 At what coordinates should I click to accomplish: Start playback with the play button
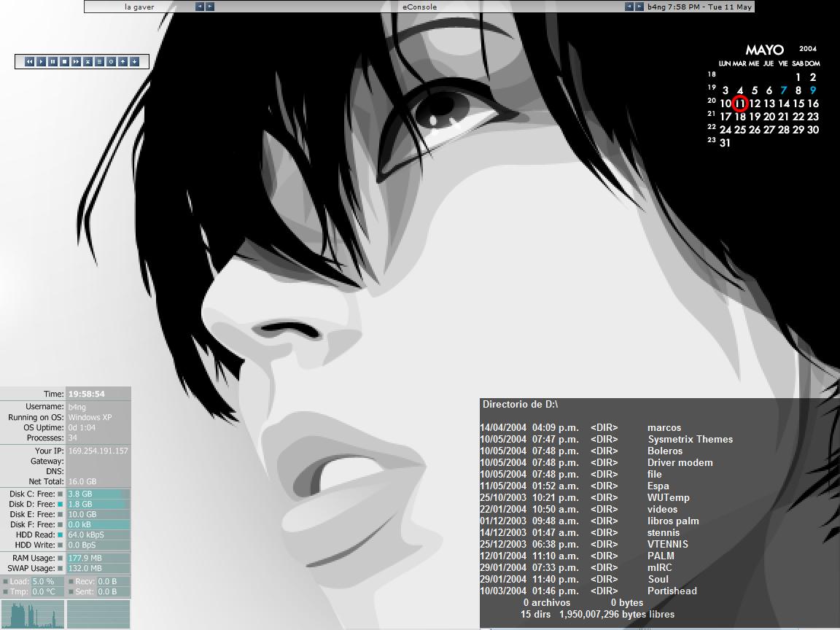[x=42, y=61]
